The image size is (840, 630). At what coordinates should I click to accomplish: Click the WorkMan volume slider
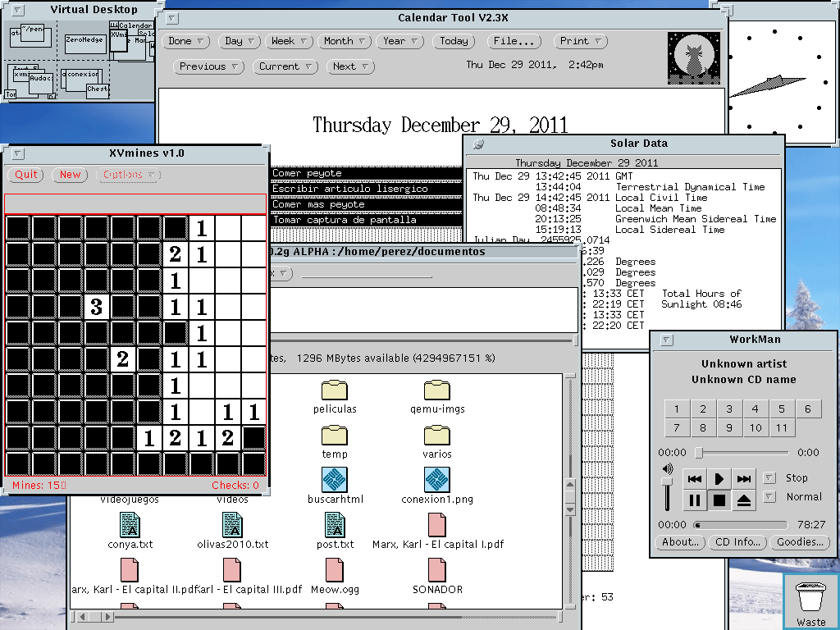[x=667, y=493]
